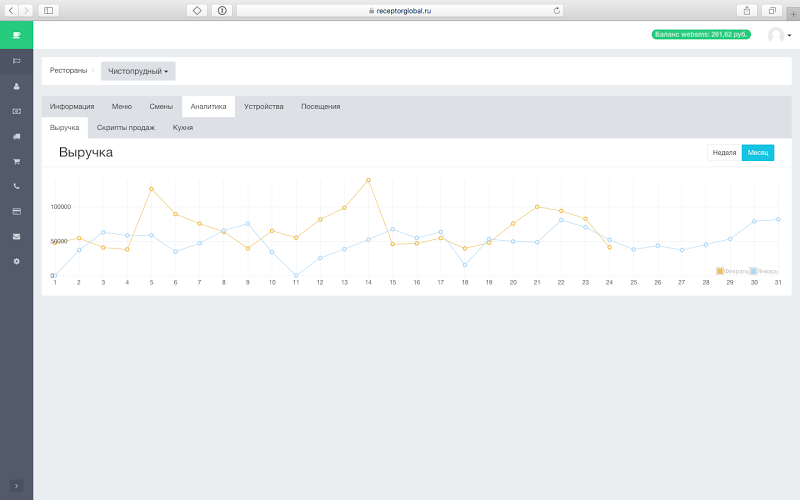This screenshot has height=500, width=800.
Task: Click the 100000 y-axis label
Action: point(61,207)
